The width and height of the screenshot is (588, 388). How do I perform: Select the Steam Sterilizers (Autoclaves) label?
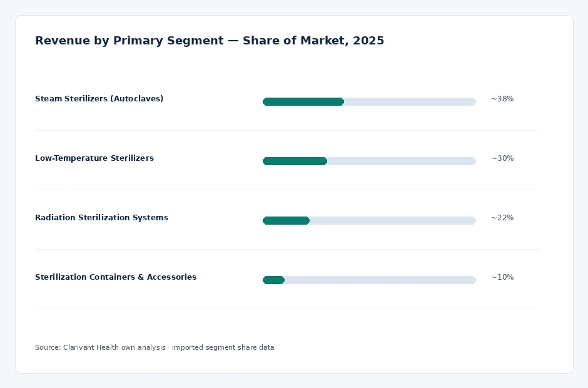(x=99, y=99)
